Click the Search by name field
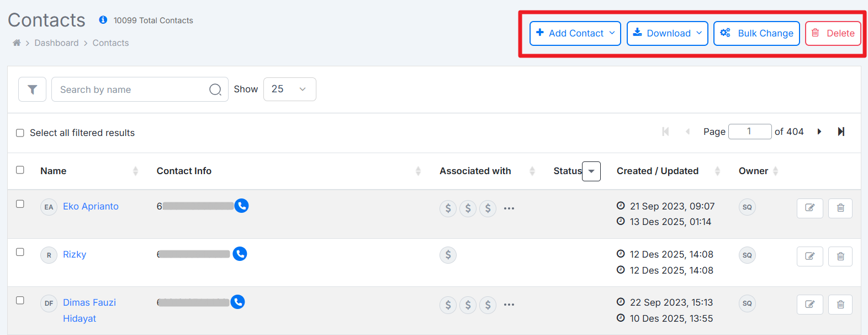Viewport: 868px width, 335px height. [x=133, y=90]
